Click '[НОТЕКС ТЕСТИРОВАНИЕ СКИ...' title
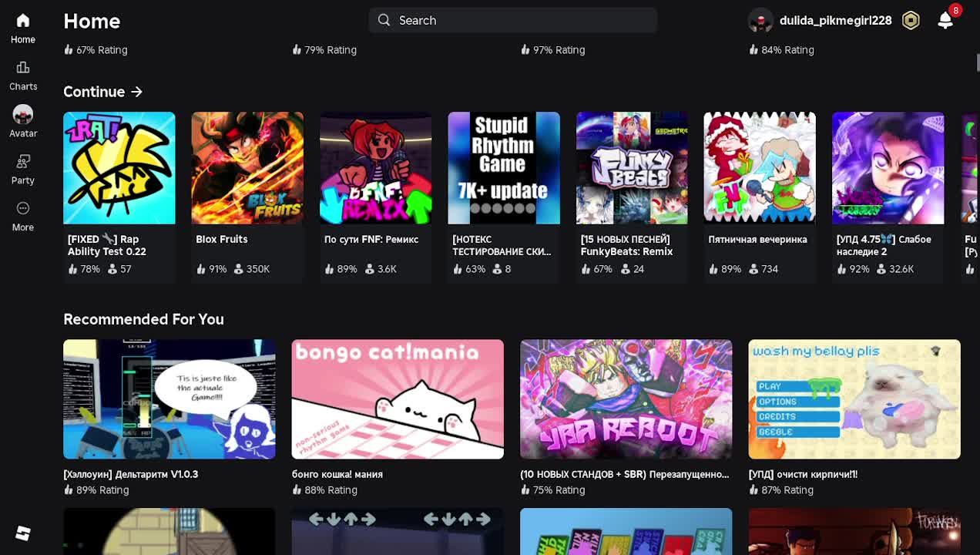Screen dimensions: 980x555 pos(502,245)
